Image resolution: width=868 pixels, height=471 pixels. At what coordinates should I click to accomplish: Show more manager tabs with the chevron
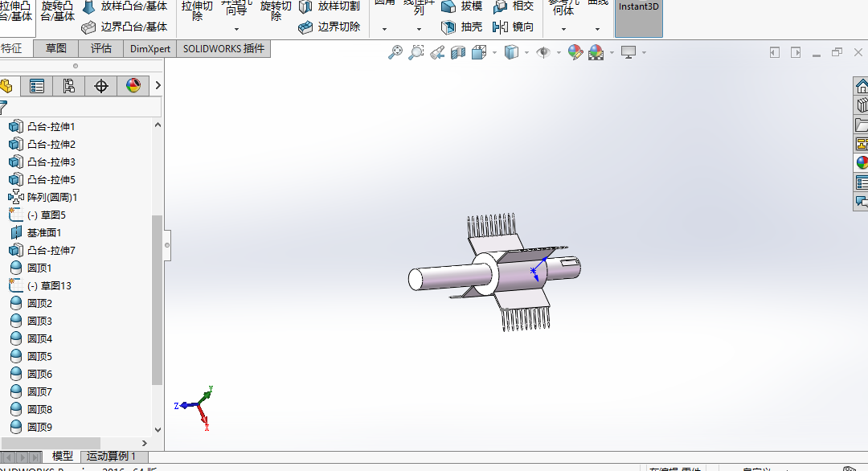[158, 86]
